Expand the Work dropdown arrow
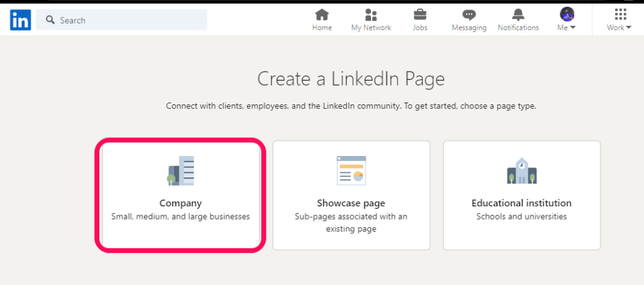The image size is (644, 285). (628, 28)
